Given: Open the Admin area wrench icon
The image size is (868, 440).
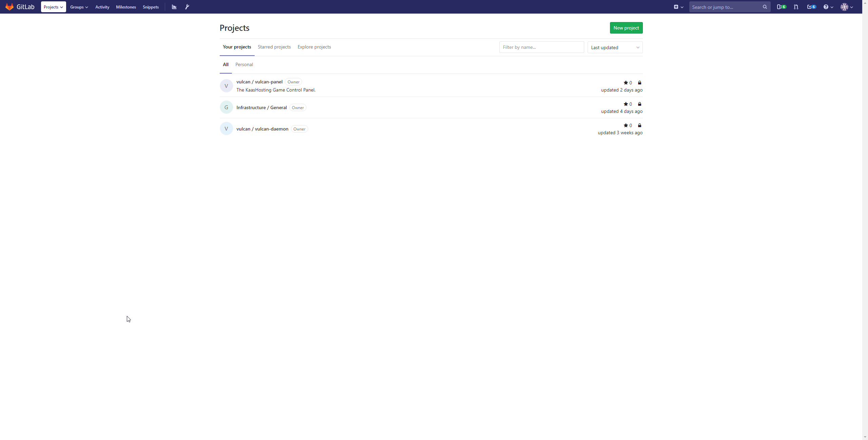Looking at the screenshot, I should [187, 7].
